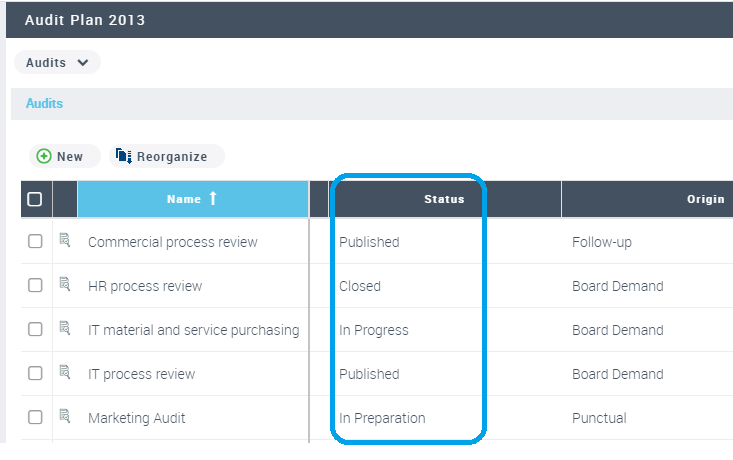Toggle the select-all checkbox in table header
The height and width of the screenshot is (460, 733).
click(x=35, y=199)
